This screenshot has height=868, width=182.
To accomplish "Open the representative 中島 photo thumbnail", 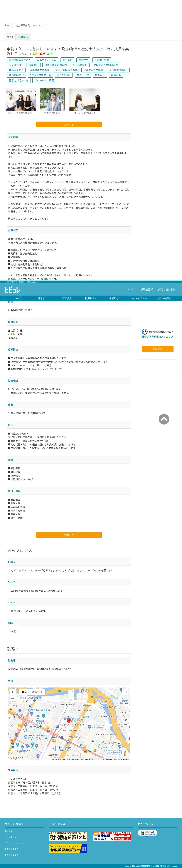I will 53,100.
